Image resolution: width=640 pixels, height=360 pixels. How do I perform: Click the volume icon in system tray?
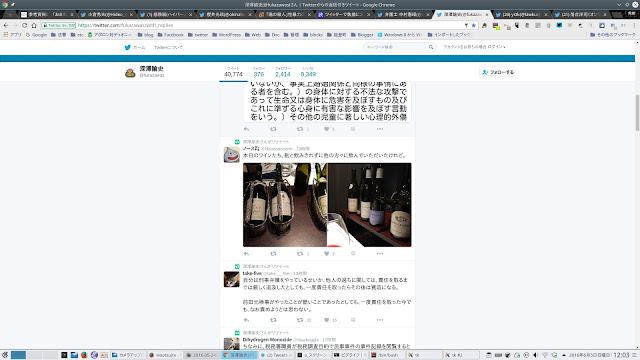click(x=536, y=355)
